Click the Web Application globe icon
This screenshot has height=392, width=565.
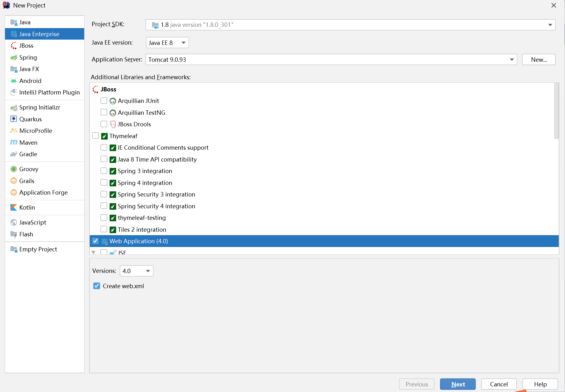pyautogui.click(x=105, y=241)
